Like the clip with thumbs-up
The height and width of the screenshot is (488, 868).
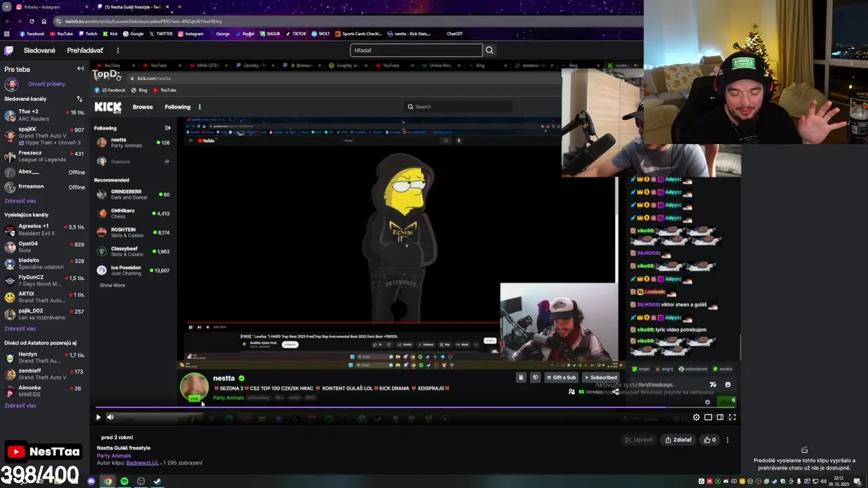click(710, 440)
